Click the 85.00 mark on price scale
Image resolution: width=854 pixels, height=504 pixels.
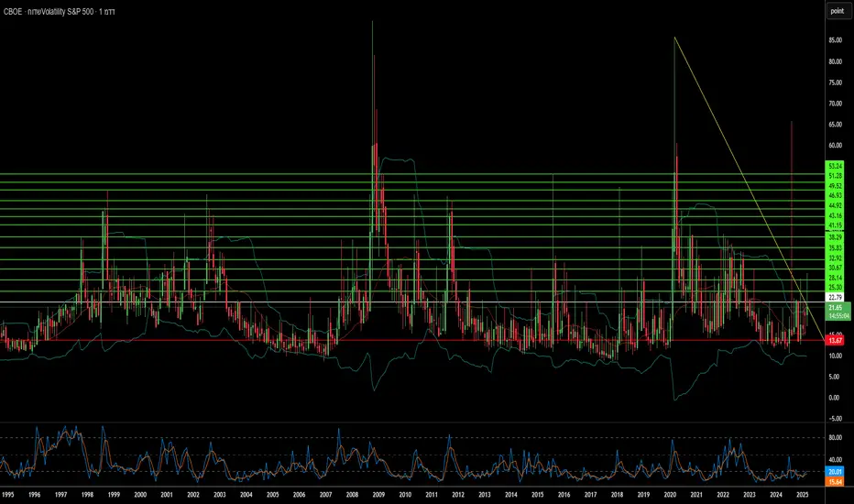coord(835,41)
